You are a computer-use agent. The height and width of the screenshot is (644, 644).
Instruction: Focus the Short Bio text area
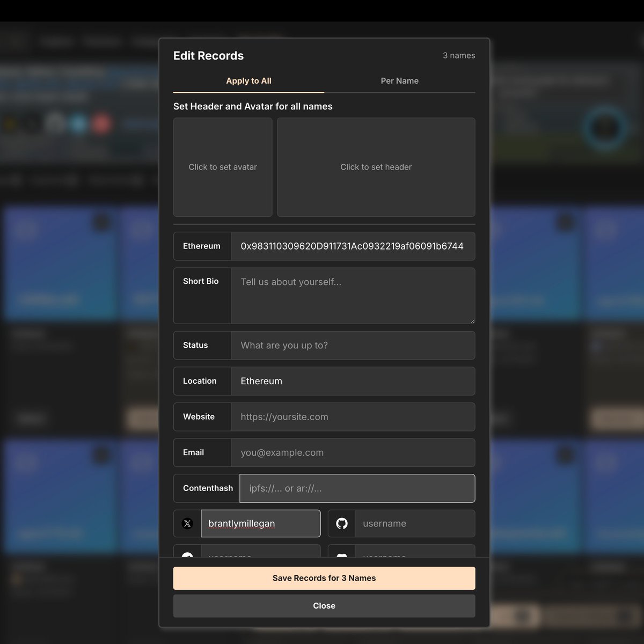[x=353, y=296]
